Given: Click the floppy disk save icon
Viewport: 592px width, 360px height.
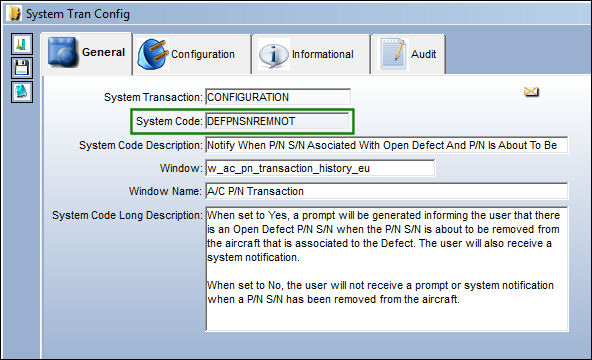Looking at the screenshot, I should tap(22, 68).
